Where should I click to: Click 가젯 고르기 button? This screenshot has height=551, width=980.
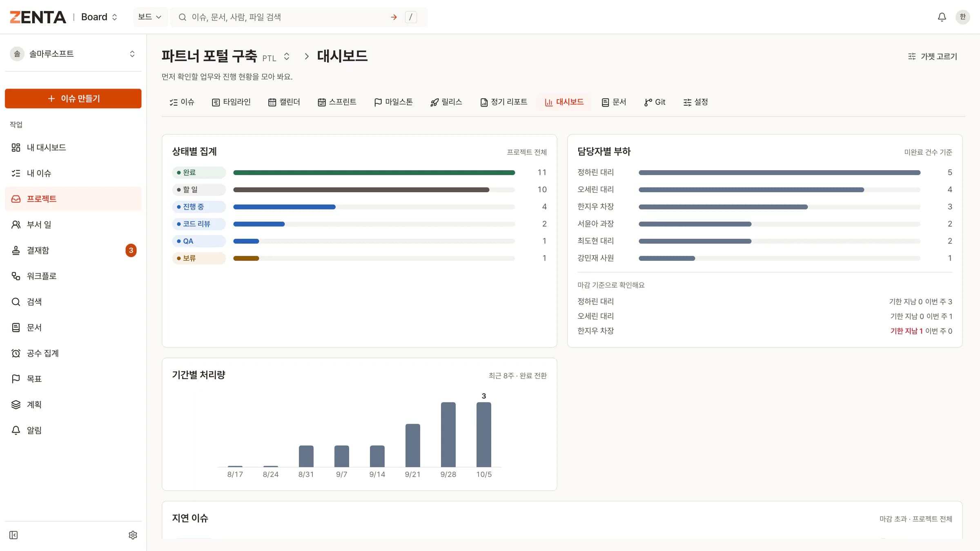point(933,56)
